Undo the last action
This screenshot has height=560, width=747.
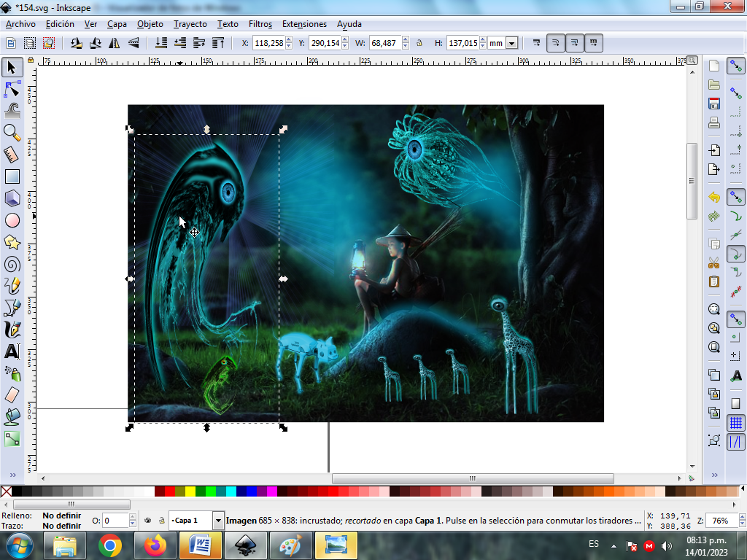tap(713, 197)
